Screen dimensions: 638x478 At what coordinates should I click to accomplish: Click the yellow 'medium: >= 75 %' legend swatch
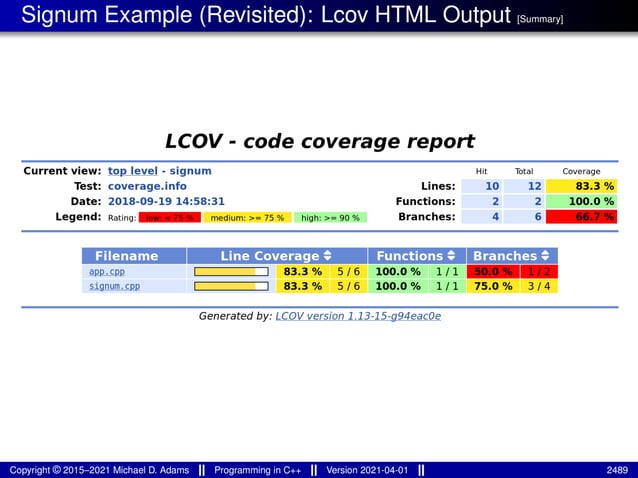(x=247, y=218)
